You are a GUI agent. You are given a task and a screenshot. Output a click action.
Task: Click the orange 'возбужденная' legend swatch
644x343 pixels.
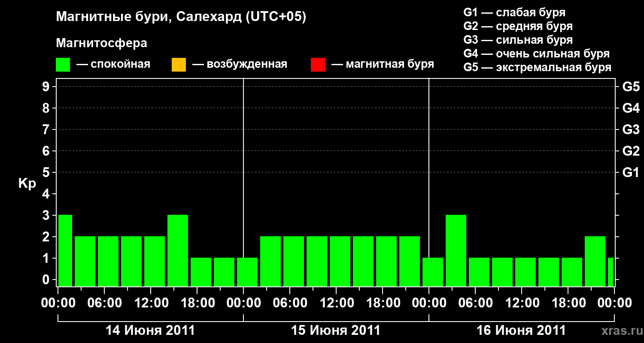pos(179,65)
